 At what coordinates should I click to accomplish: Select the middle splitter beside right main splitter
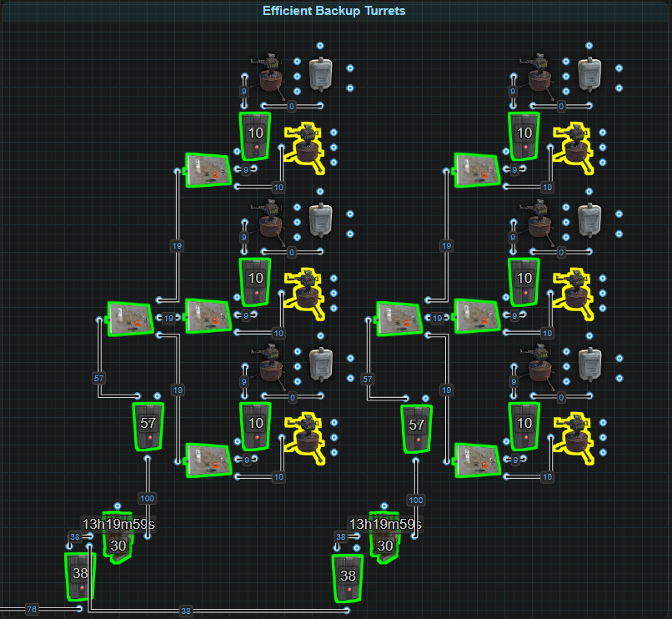point(477,316)
